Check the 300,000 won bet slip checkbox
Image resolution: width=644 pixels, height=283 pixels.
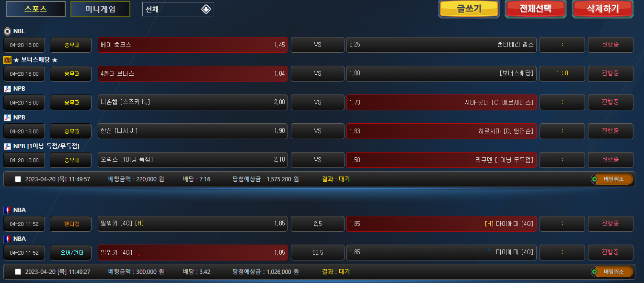coord(18,272)
